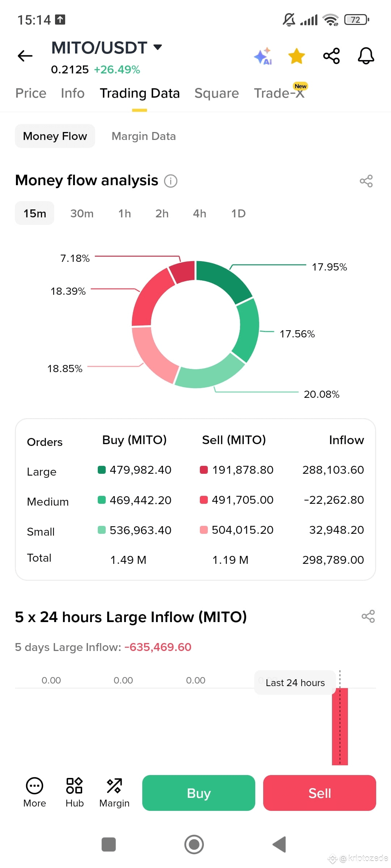Click Large buy dark green swatch

[102, 470]
